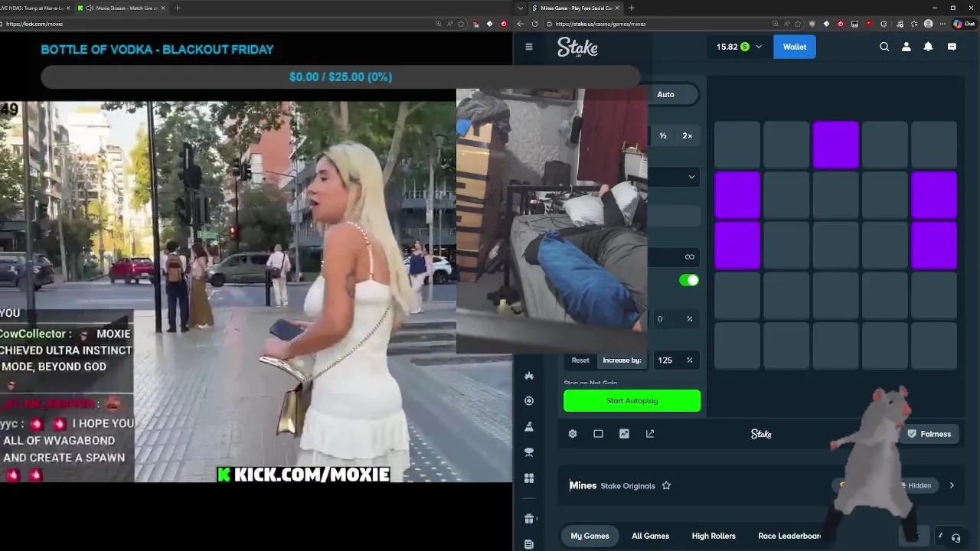Open the Stake chat bubble icon
The width and height of the screenshot is (980, 551).
[952, 47]
